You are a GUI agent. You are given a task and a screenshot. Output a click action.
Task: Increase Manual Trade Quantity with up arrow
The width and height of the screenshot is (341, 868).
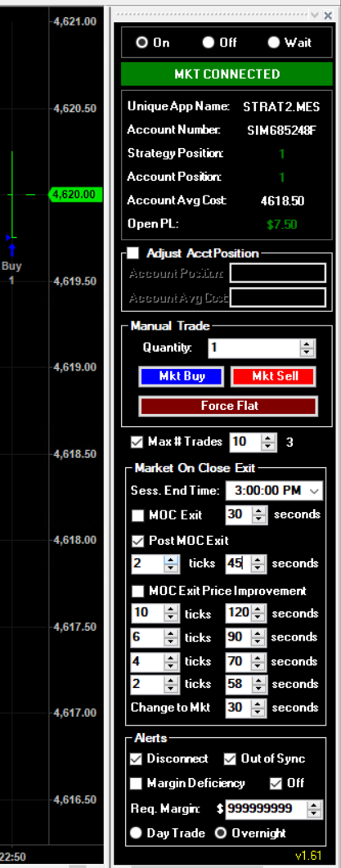pos(307,344)
